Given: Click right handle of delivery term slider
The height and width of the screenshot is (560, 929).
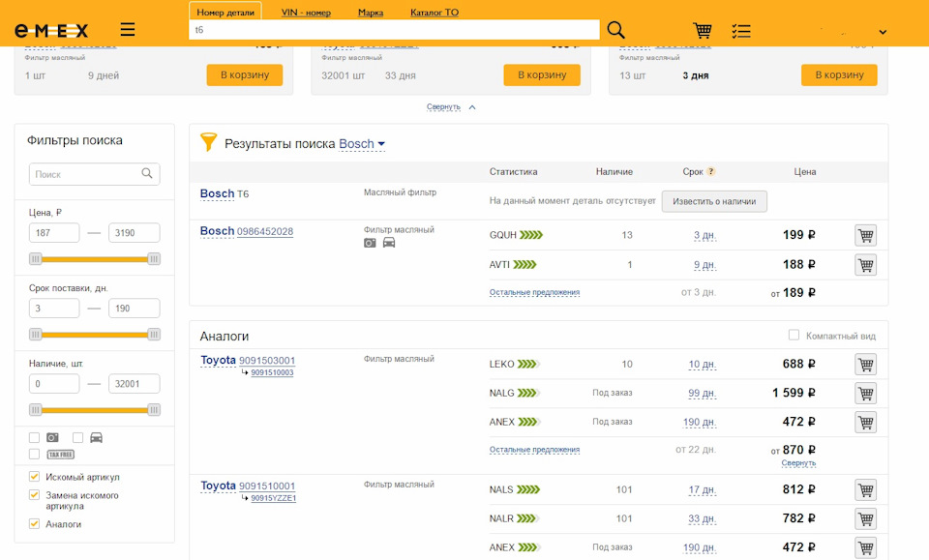Looking at the screenshot, I should pyautogui.click(x=154, y=335).
